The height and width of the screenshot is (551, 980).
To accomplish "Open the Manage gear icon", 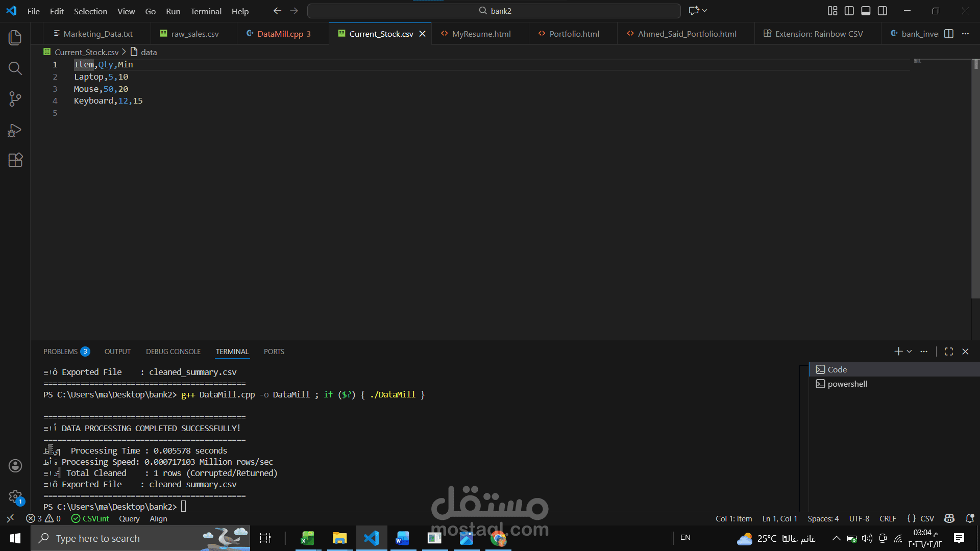I will point(15,496).
